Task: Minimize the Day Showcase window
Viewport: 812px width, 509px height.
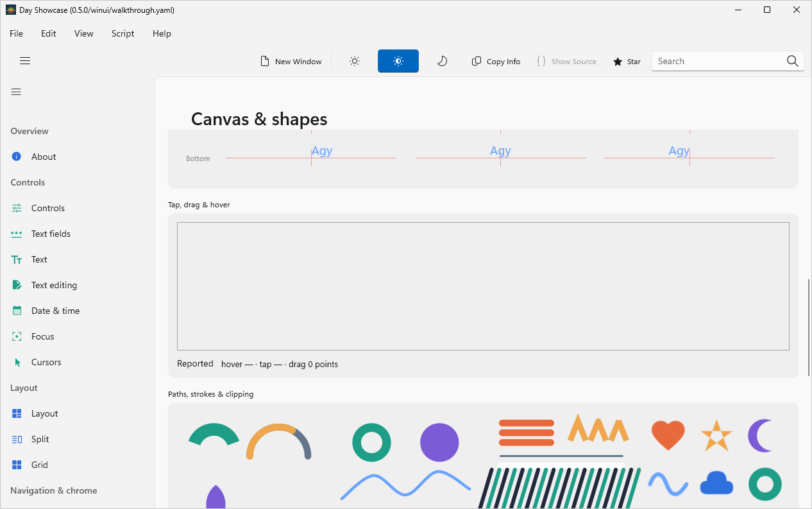Action: point(738,10)
